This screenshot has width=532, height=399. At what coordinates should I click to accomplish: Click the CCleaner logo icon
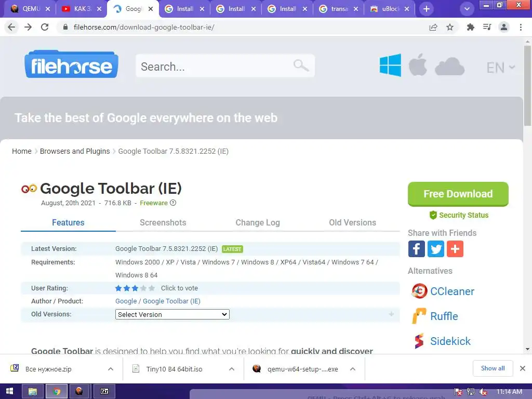point(419,291)
